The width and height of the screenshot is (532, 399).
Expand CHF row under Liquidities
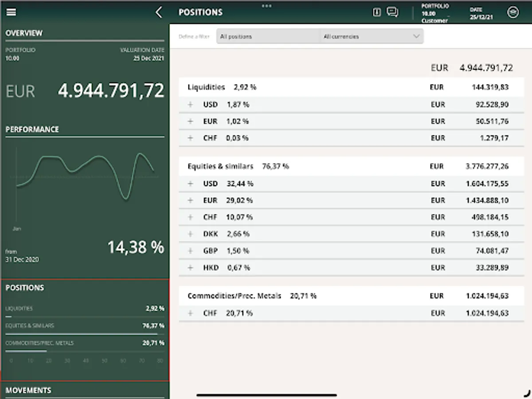191,138
